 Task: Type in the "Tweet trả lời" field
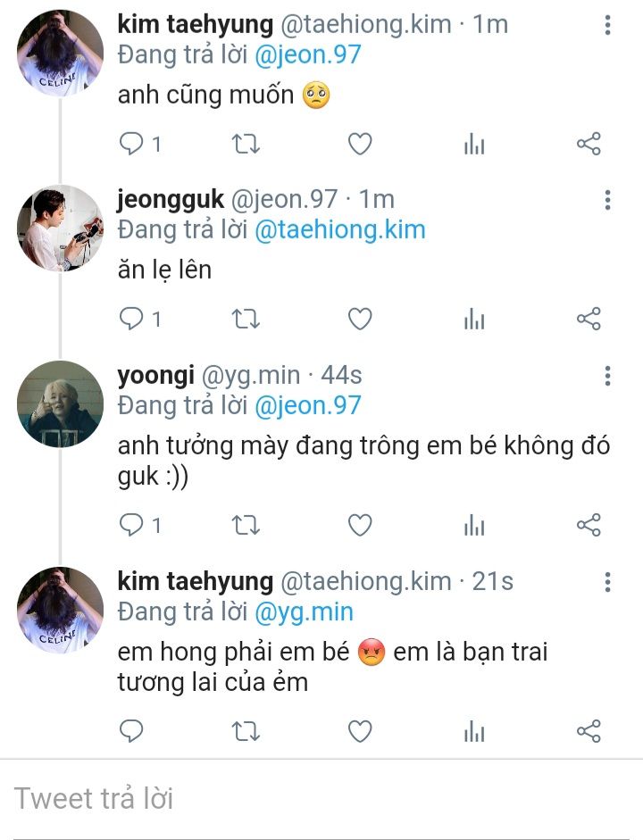tap(321, 798)
